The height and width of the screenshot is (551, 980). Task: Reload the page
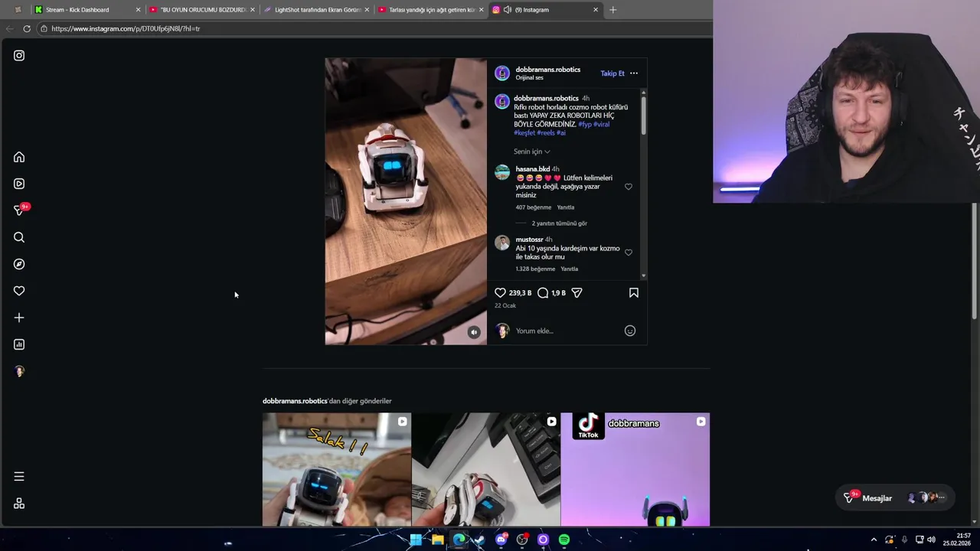click(27, 28)
